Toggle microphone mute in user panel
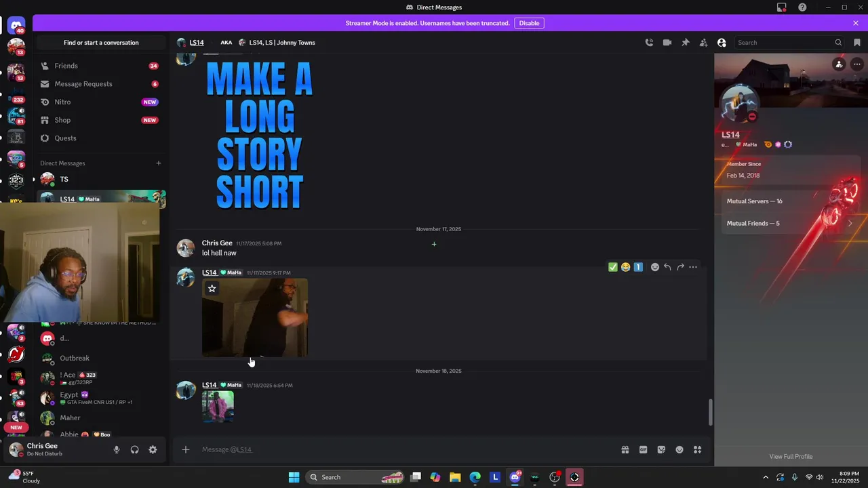The width and height of the screenshot is (868, 488). click(x=117, y=449)
